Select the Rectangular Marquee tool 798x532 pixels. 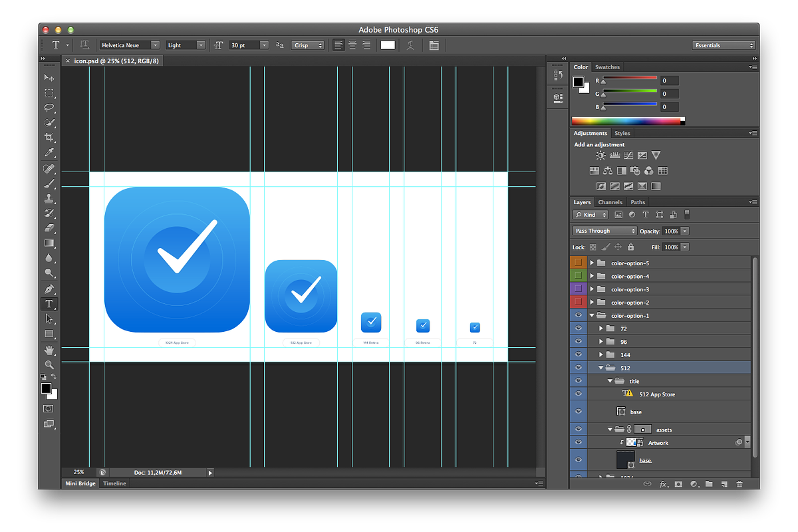point(49,93)
